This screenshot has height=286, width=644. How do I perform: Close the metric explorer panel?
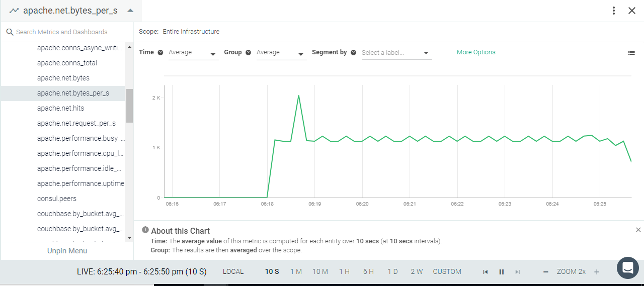click(632, 11)
